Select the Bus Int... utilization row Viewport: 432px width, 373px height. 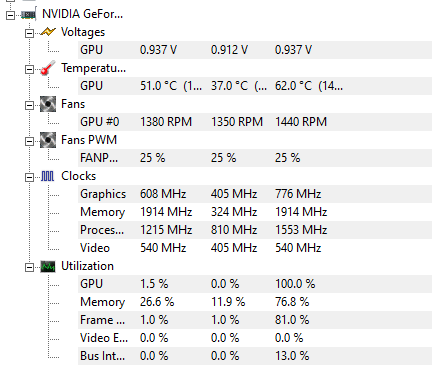tap(255, 356)
